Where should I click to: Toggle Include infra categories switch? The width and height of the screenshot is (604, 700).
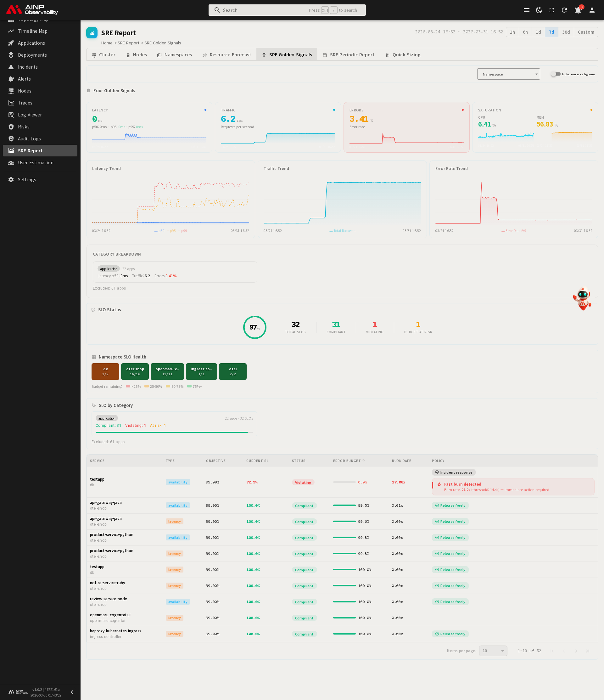555,74
